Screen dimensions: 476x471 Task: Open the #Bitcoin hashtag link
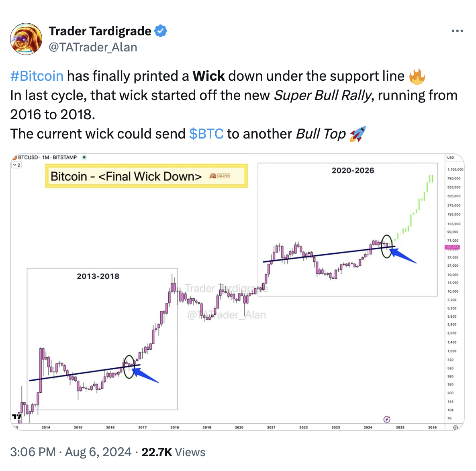pyautogui.click(x=37, y=76)
